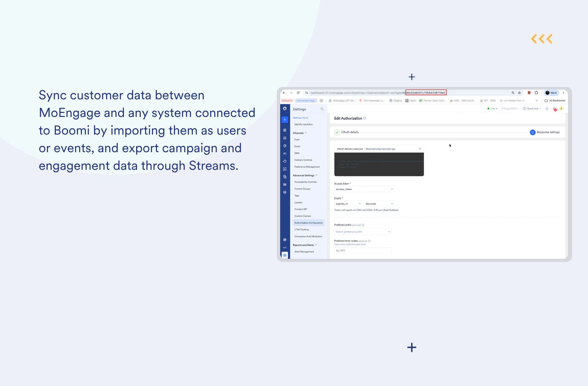588x386 pixels.
Task: Reload the page in browser
Action: [298, 93]
